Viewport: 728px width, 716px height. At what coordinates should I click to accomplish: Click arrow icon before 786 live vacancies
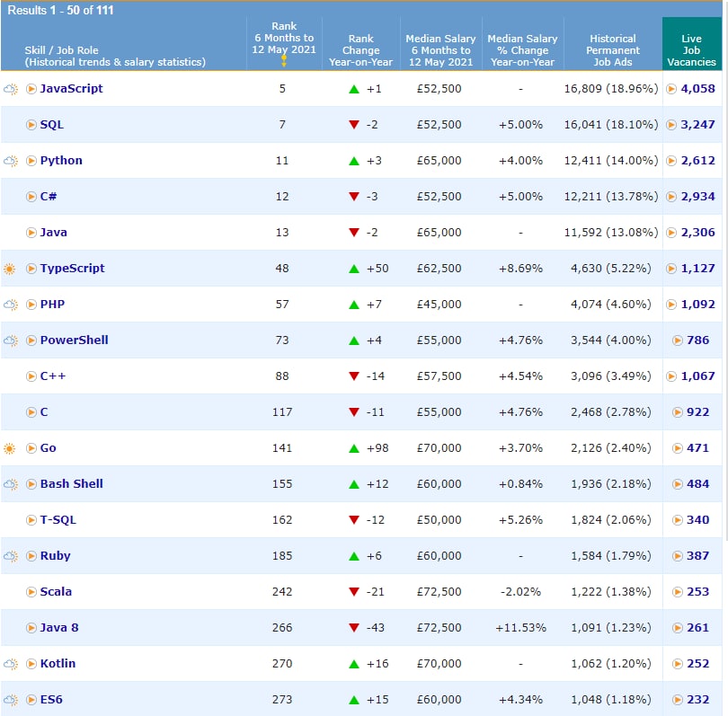pos(678,340)
